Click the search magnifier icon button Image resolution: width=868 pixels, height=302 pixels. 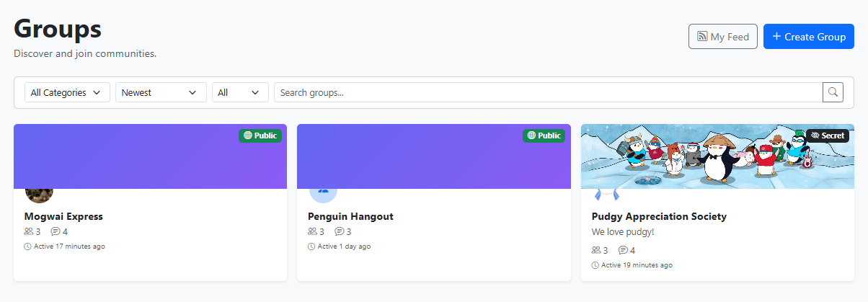833,92
